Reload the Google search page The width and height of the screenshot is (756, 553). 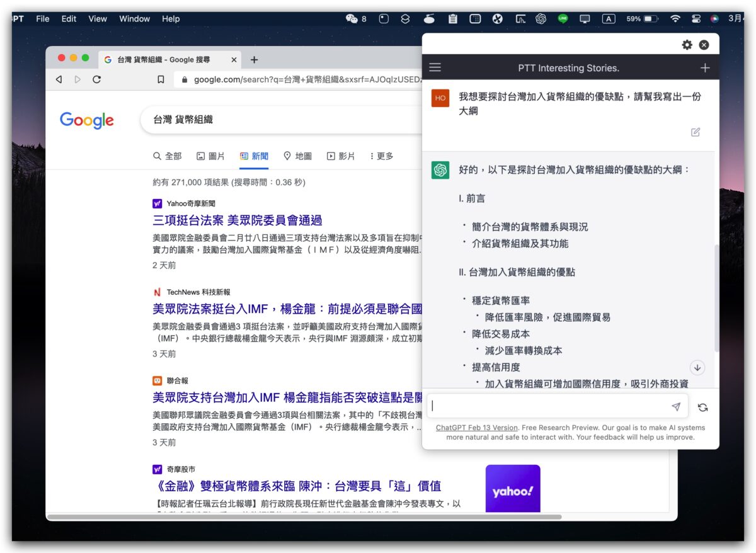point(96,79)
